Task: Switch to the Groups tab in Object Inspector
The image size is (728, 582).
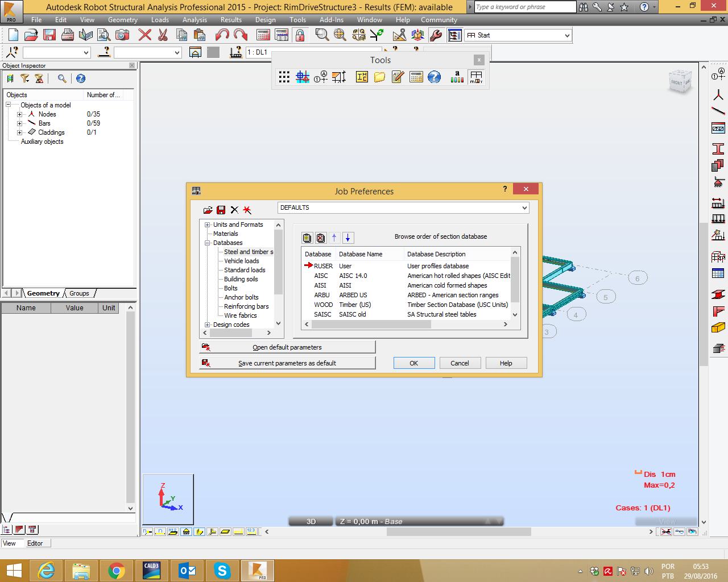Action: 79,293
